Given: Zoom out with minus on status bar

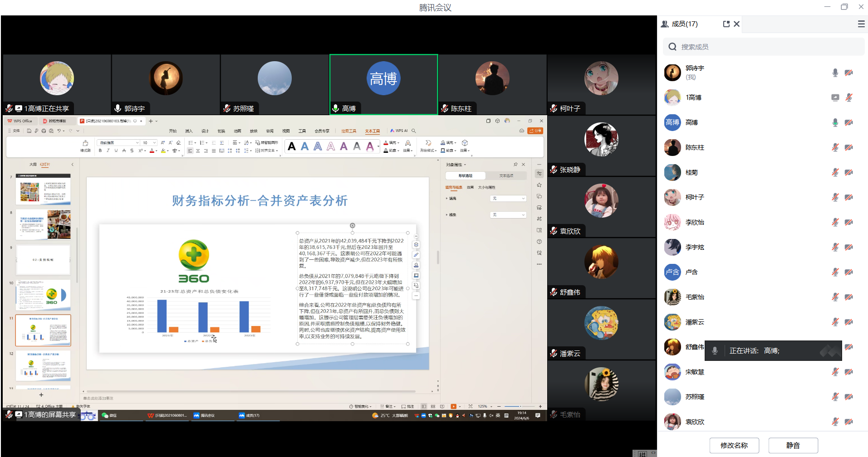Looking at the screenshot, I should pos(499,406).
